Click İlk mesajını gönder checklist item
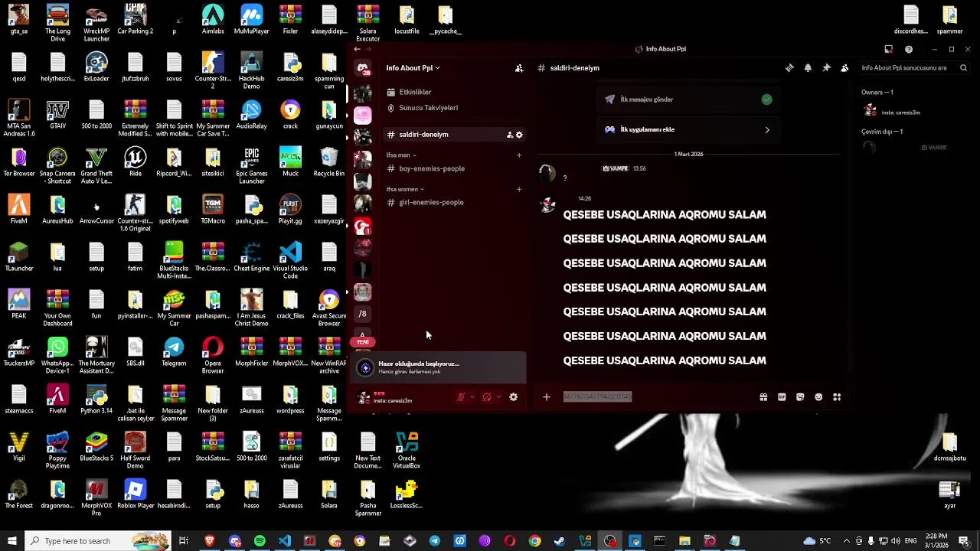980x551 pixels. point(688,99)
